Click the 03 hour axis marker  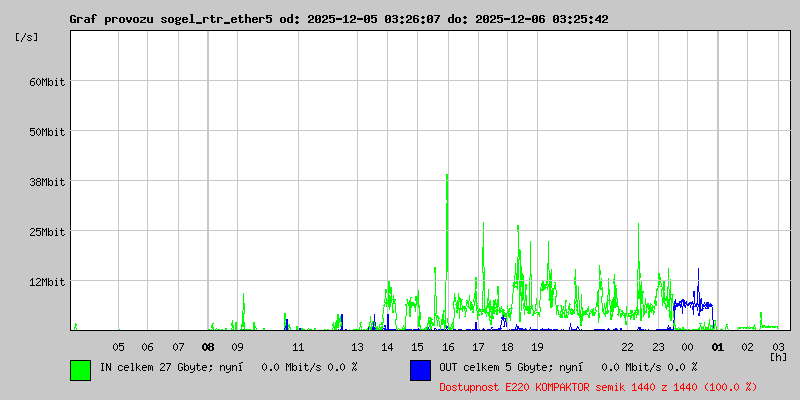[777, 347]
